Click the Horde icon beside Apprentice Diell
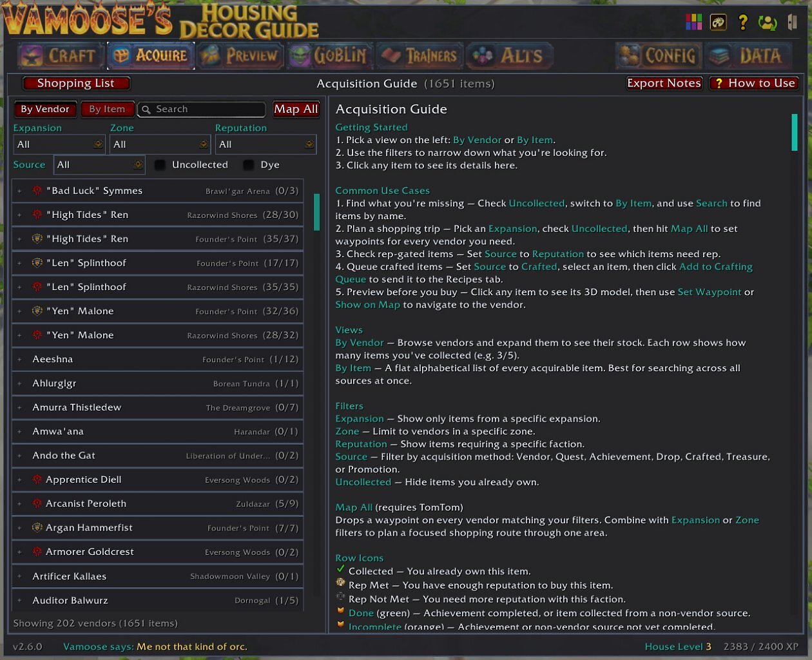 [x=37, y=480]
